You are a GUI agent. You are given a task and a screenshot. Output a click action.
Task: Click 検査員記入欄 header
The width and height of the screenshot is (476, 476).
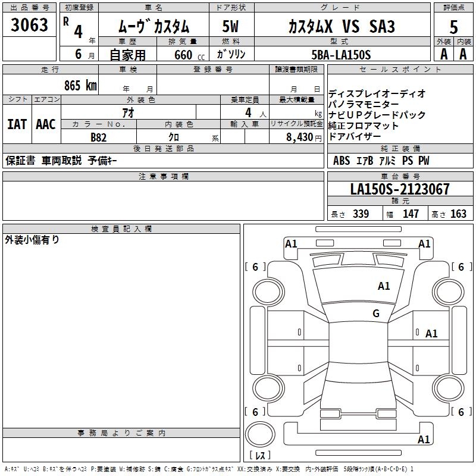coord(121,229)
